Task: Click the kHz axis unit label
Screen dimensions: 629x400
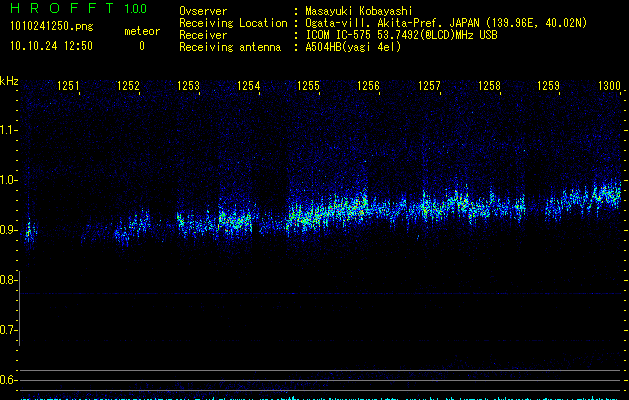Action: click(9, 80)
